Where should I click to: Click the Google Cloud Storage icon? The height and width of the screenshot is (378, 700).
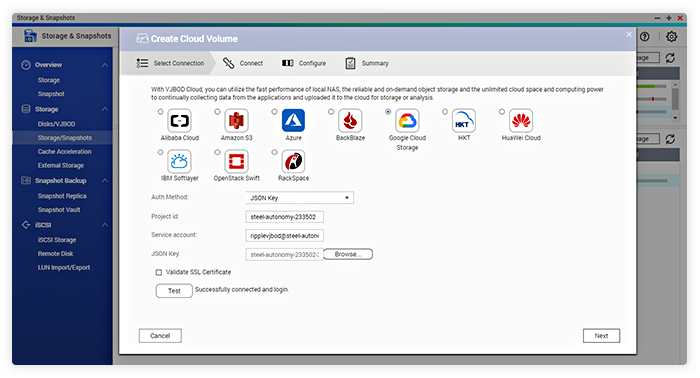click(x=407, y=120)
